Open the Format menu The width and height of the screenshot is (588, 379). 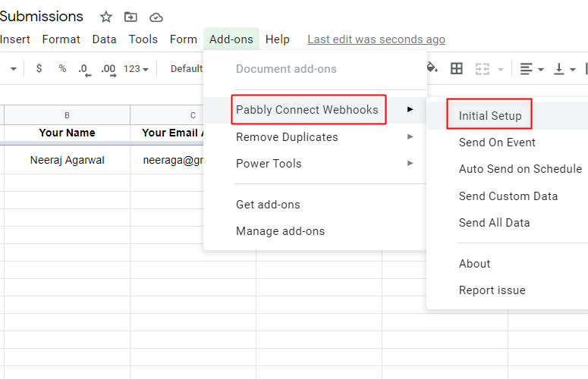click(61, 39)
